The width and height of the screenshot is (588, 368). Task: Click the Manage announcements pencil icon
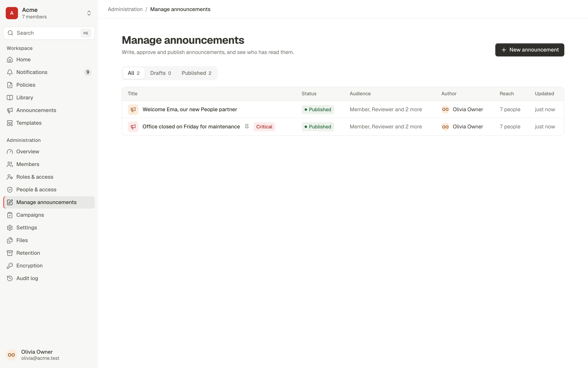(10, 202)
